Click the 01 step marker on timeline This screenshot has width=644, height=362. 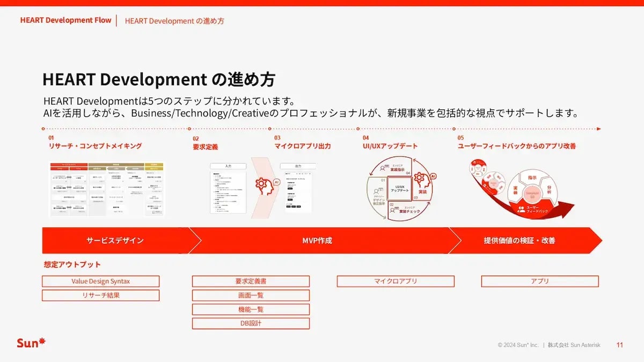tap(51, 138)
